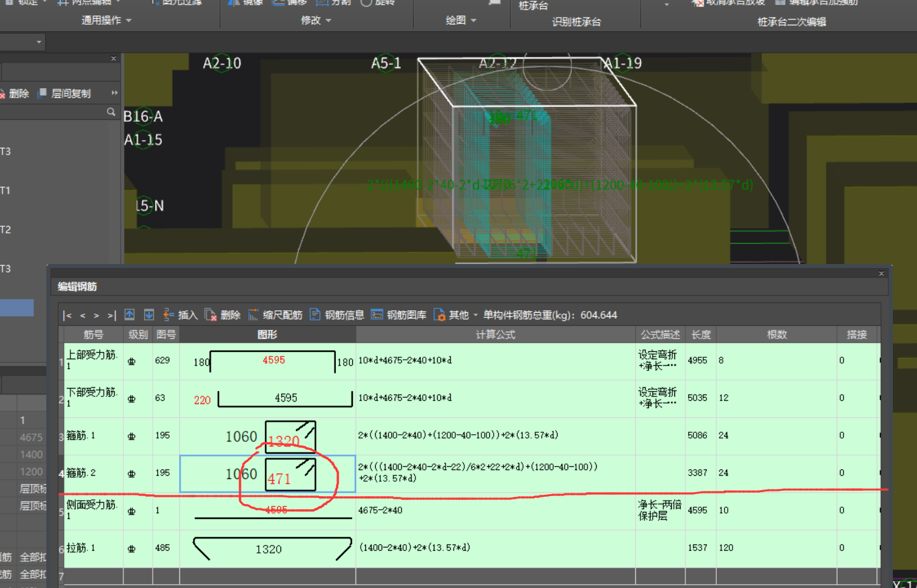Click the move row down arrow icon
917x588 pixels.
pos(149,315)
